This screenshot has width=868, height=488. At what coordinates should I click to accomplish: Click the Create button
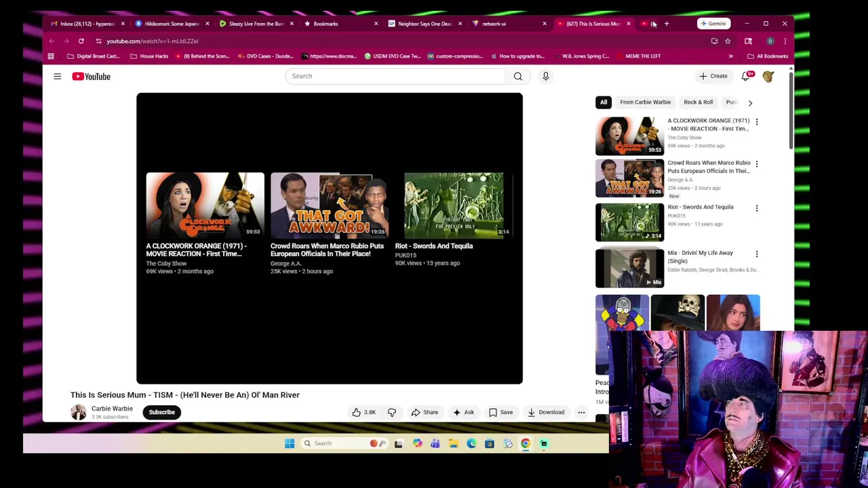coord(713,76)
